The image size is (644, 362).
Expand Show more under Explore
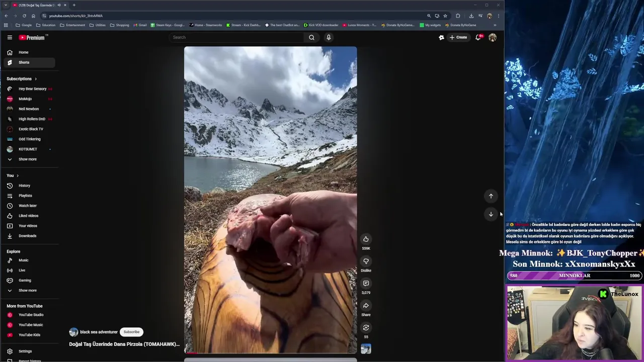click(28, 291)
